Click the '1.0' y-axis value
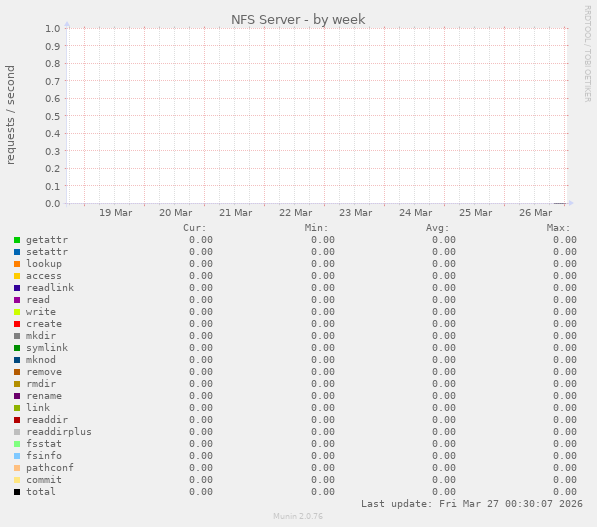 [x=53, y=29]
